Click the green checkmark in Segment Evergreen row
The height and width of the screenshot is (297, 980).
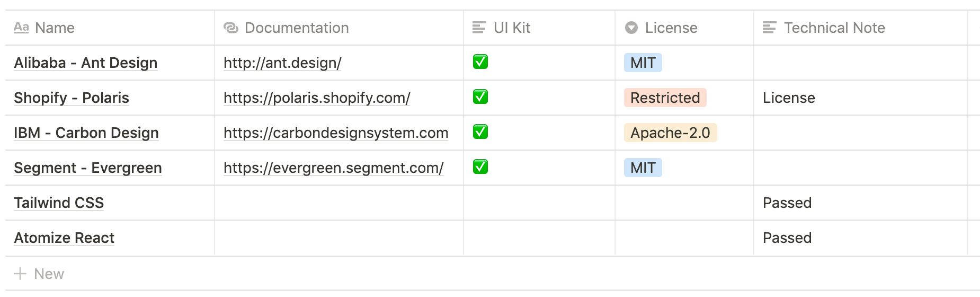(x=480, y=167)
